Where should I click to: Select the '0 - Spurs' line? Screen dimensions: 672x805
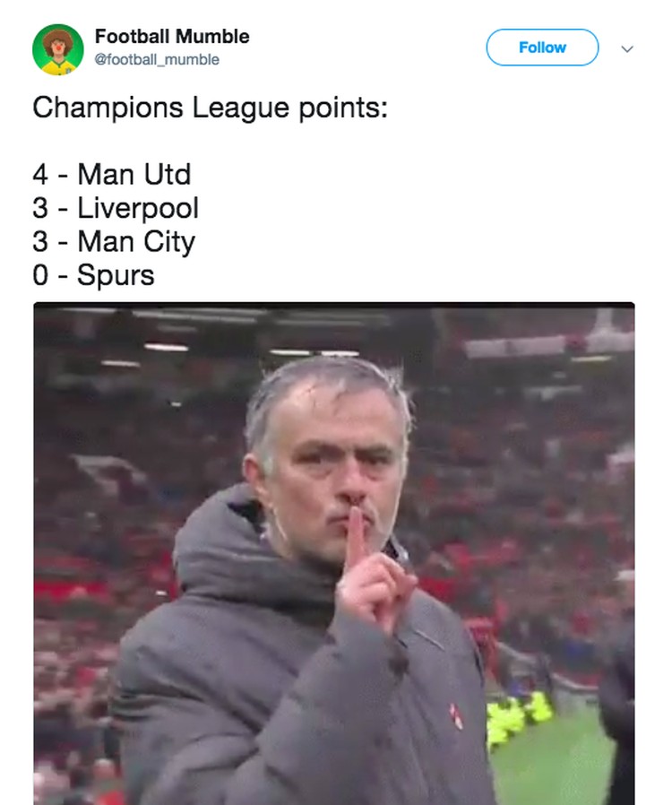coord(93,274)
